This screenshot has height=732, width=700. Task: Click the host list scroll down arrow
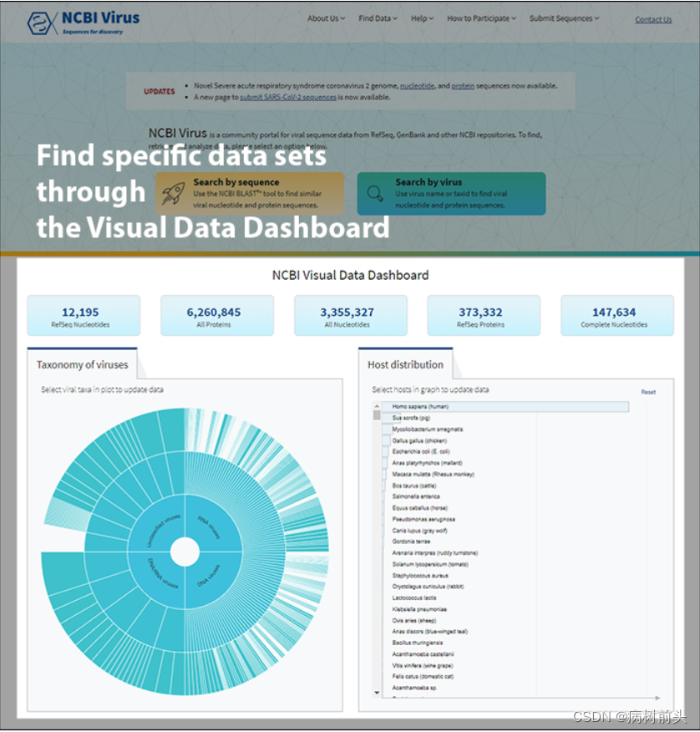click(x=377, y=693)
